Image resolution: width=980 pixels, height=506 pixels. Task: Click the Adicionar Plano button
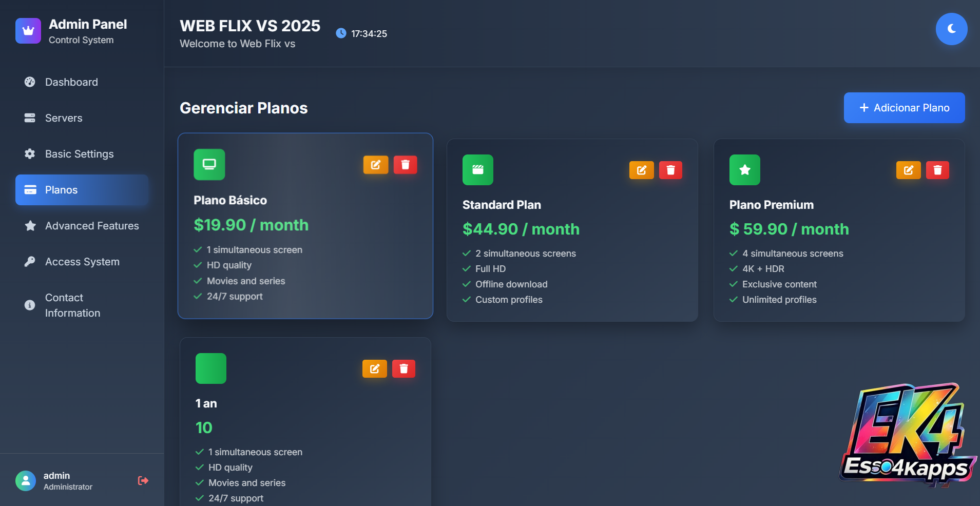(x=904, y=108)
